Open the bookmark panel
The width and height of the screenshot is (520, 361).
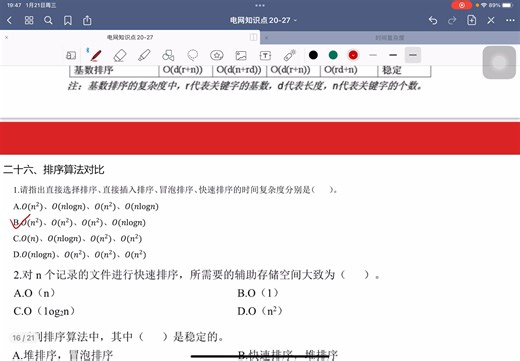pos(68,21)
